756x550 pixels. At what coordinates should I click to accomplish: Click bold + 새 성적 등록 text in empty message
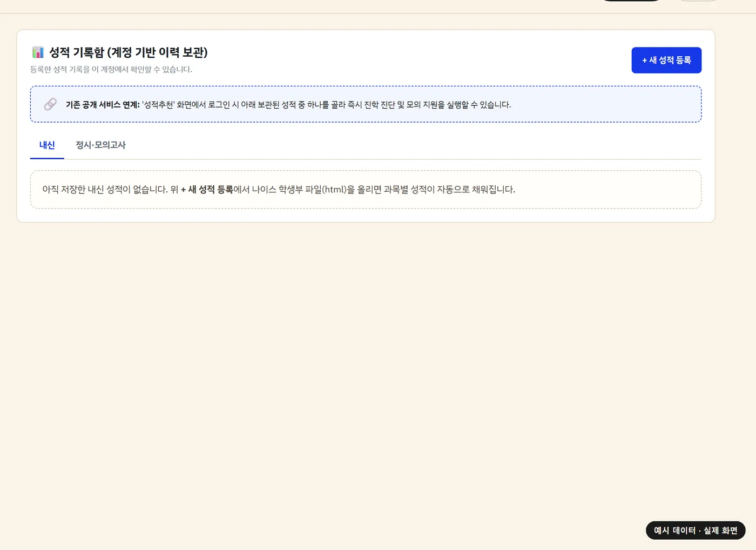click(x=207, y=190)
